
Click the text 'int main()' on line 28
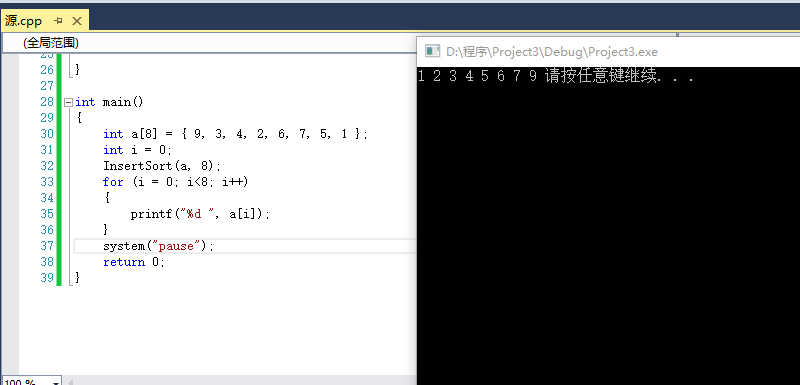[x=110, y=102]
